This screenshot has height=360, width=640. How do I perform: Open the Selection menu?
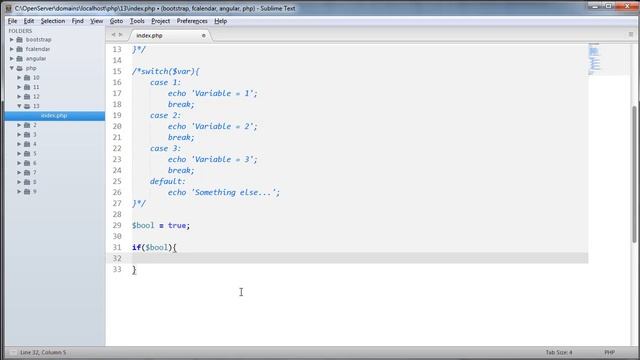click(x=53, y=21)
